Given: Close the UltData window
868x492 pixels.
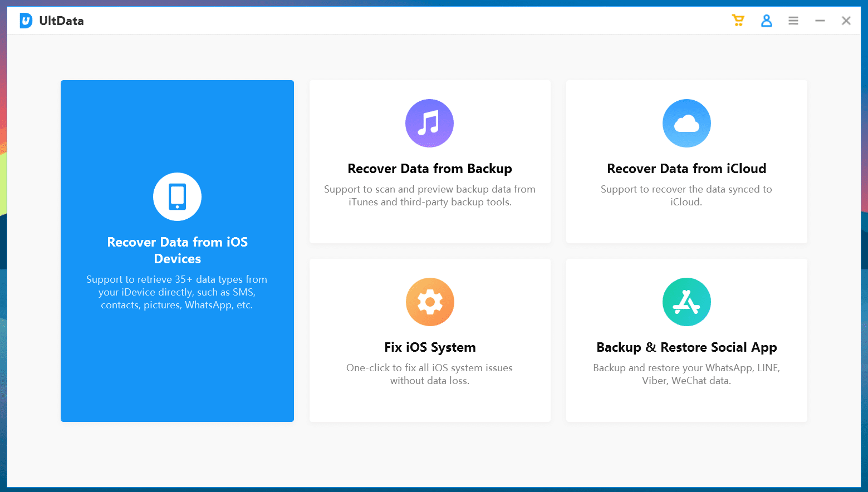Looking at the screenshot, I should [846, 21].
